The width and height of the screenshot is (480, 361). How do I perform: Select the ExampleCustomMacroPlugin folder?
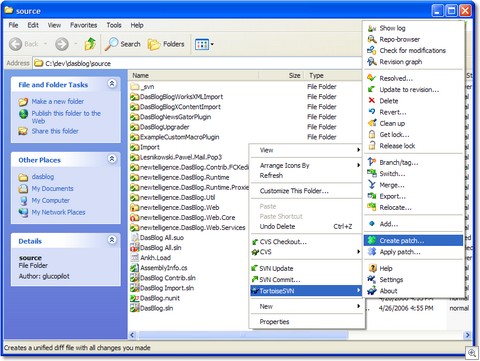(x=175, y=137)
